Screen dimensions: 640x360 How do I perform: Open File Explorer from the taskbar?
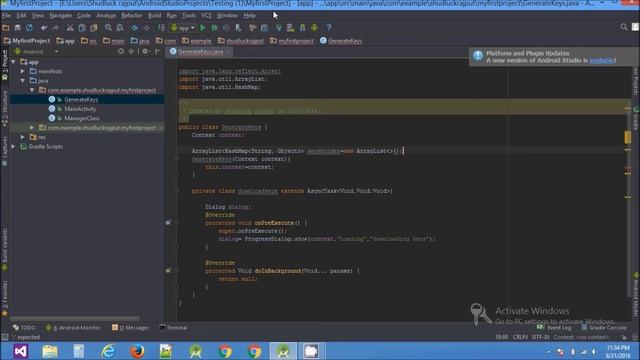point(50,351)
